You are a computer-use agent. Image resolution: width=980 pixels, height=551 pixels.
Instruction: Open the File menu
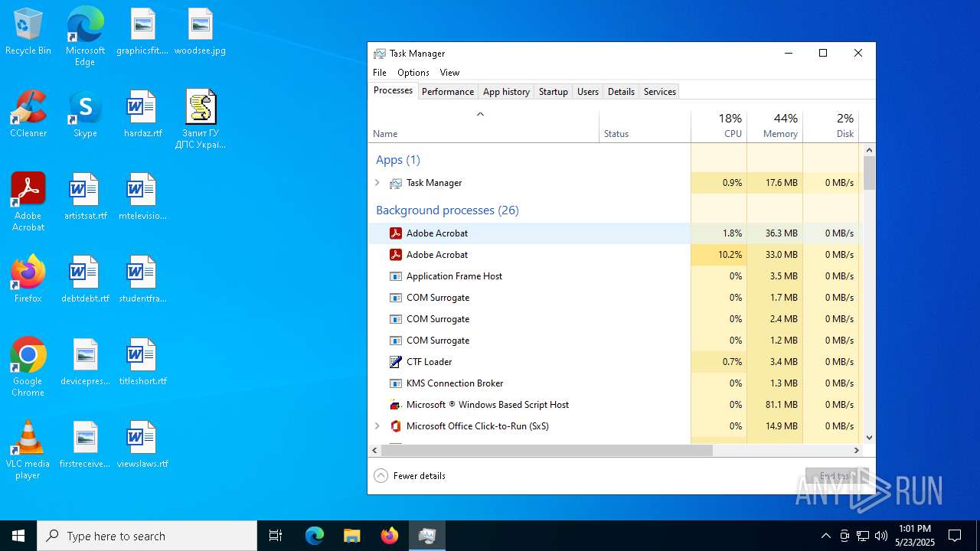pos(380,73)
